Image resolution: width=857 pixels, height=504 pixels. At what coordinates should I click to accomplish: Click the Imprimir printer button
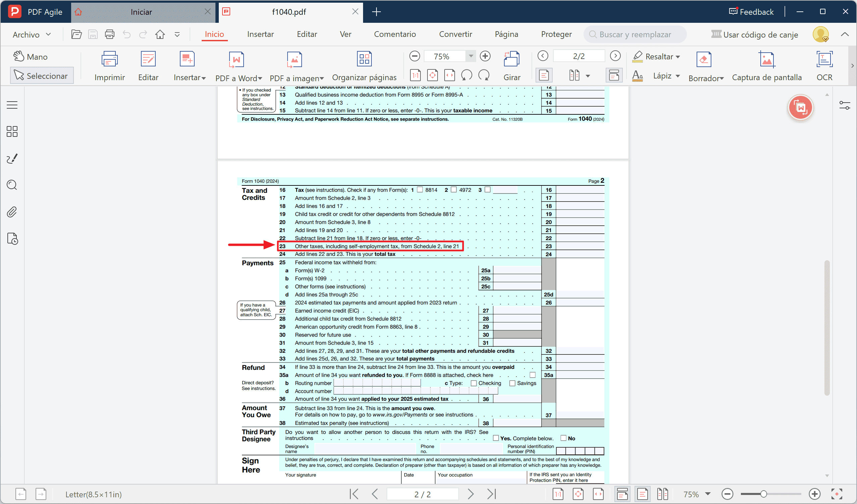point(109,67)
